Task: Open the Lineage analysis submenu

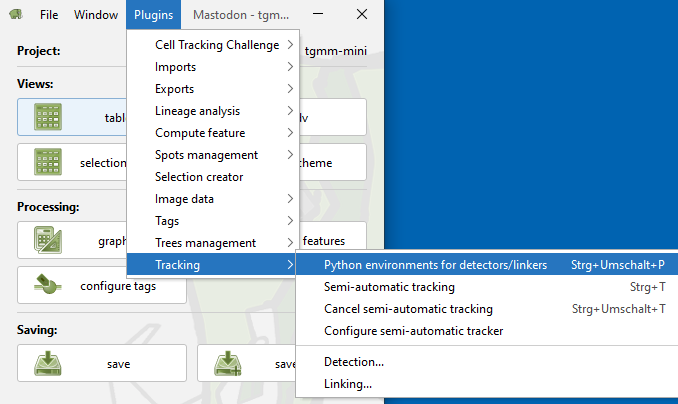Action: (213, 111)
